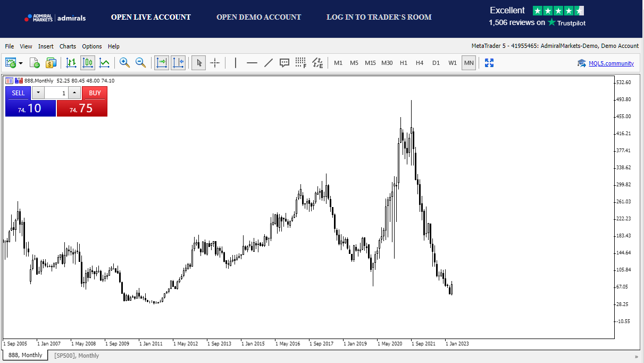Viewport: 644px width, 363px height.
Task: Click the 888,Monthly chart title text
Action: point(40,81)
